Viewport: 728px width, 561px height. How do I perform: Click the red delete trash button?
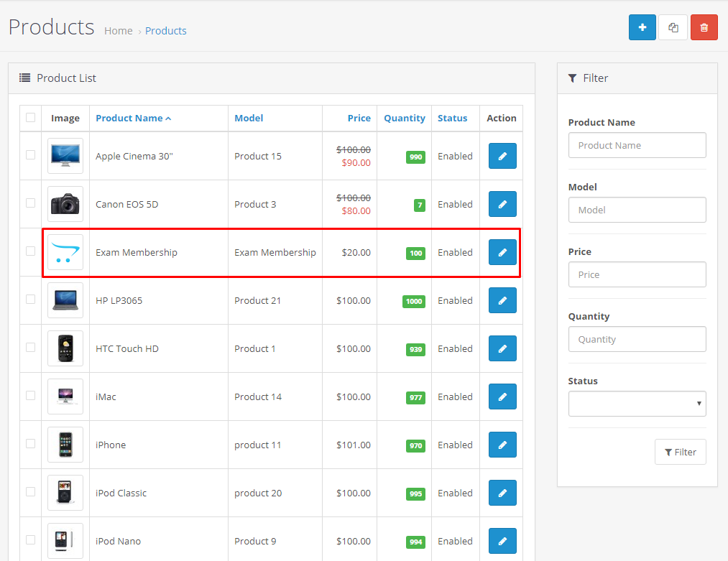[x=704, y=27]
